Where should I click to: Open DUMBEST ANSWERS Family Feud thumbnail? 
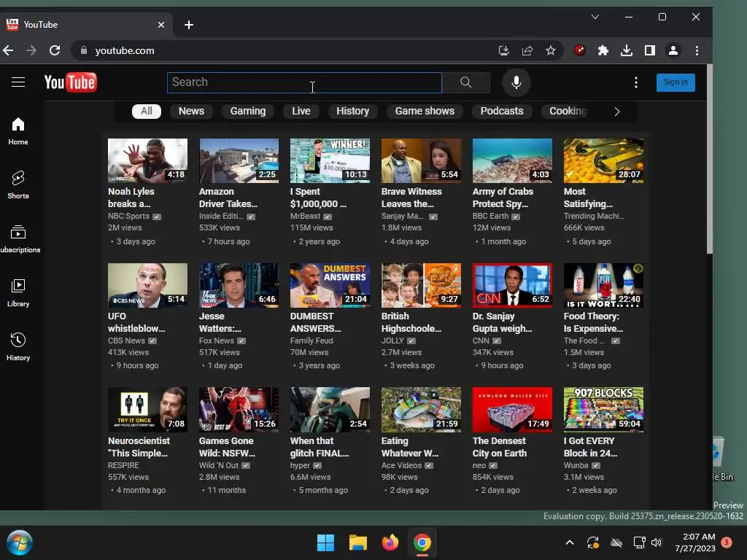coord(330,285)
